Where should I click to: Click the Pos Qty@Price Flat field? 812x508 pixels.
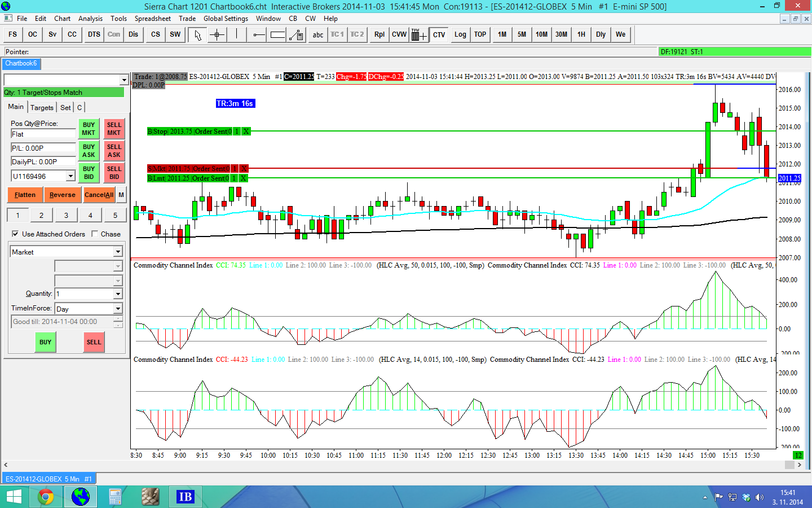click(x=43, y=134)
